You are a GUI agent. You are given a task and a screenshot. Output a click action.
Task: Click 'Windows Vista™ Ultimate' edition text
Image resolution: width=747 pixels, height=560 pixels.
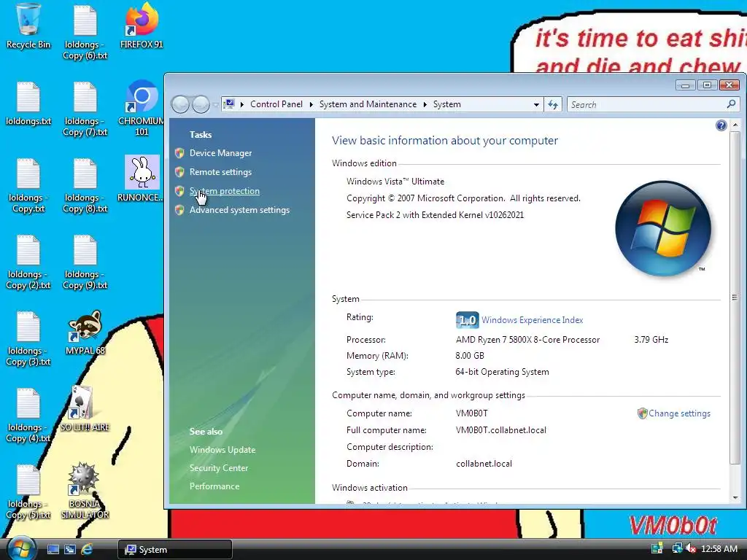click(x=395, y=182)
